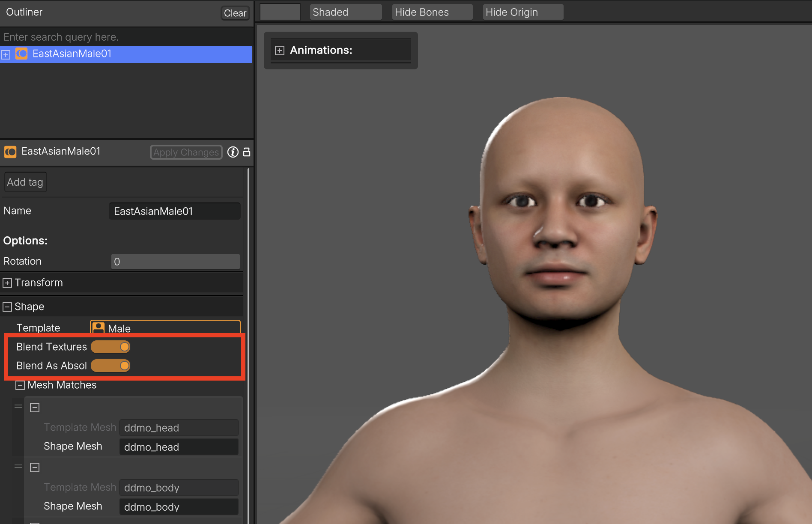Collapse the Mesh Matches list
This screenshot has height=524, width=812.
click(x=20, y=385)
